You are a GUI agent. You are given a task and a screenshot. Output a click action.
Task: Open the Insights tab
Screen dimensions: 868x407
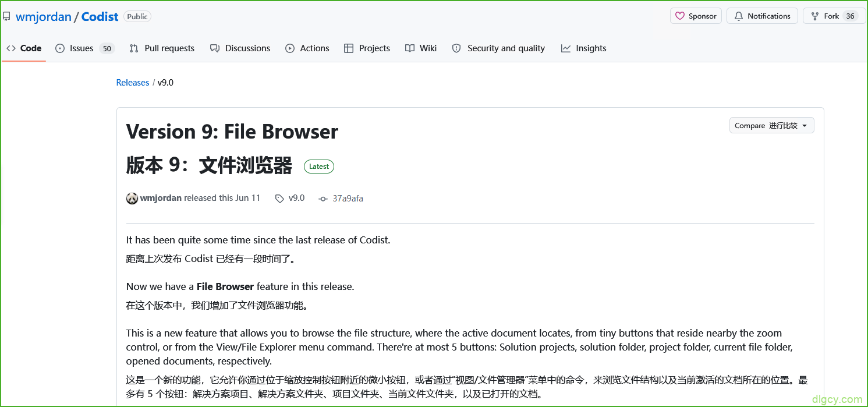click(x=583, y=48)
